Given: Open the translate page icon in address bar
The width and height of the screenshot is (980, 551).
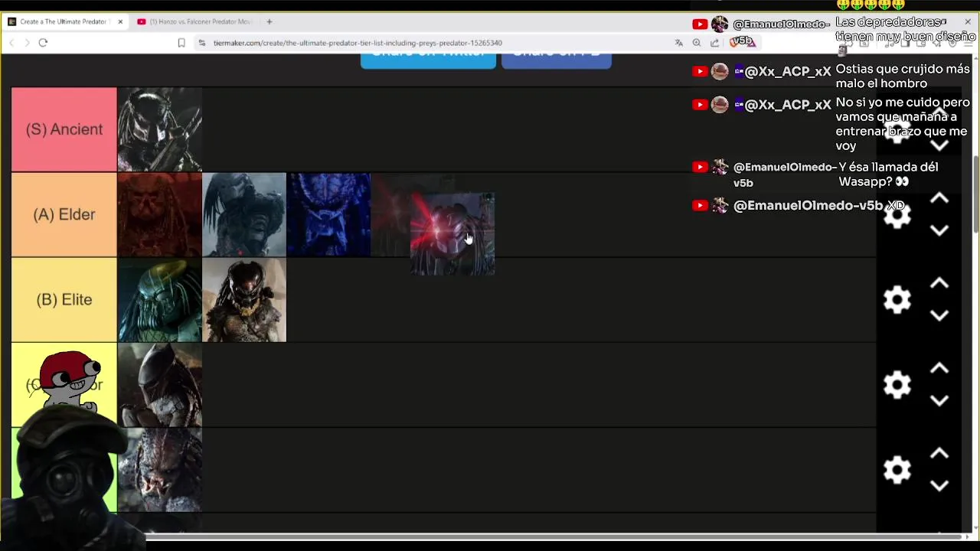Looking at the screenshot, I should coord(678,43).
